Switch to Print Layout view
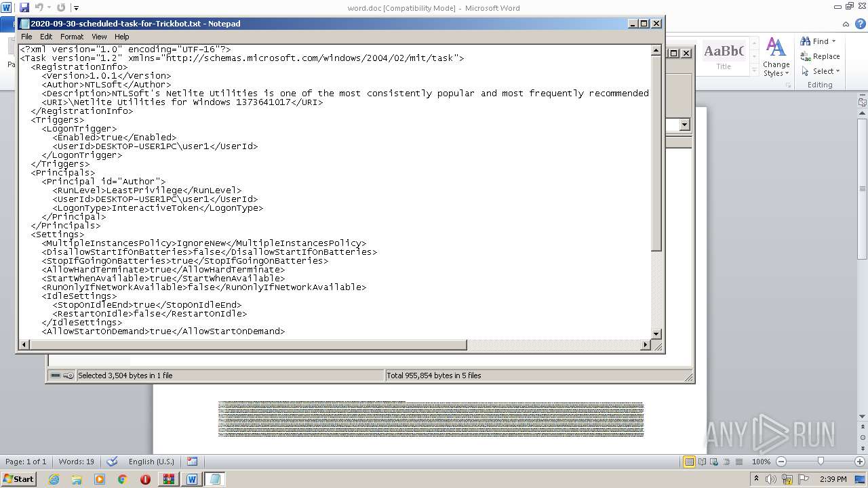This screenshot has height=488, width=868. (689, 462)
